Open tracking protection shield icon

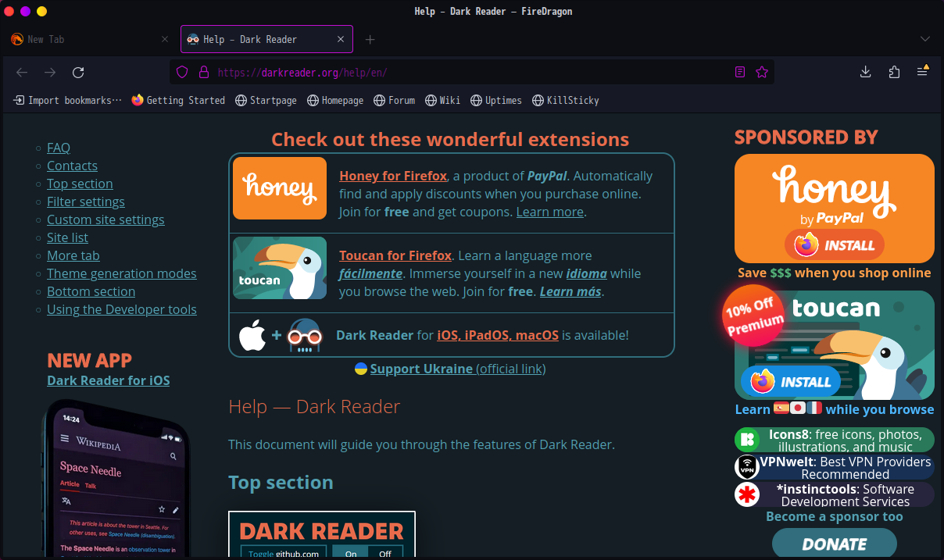[x=182, y=73]
